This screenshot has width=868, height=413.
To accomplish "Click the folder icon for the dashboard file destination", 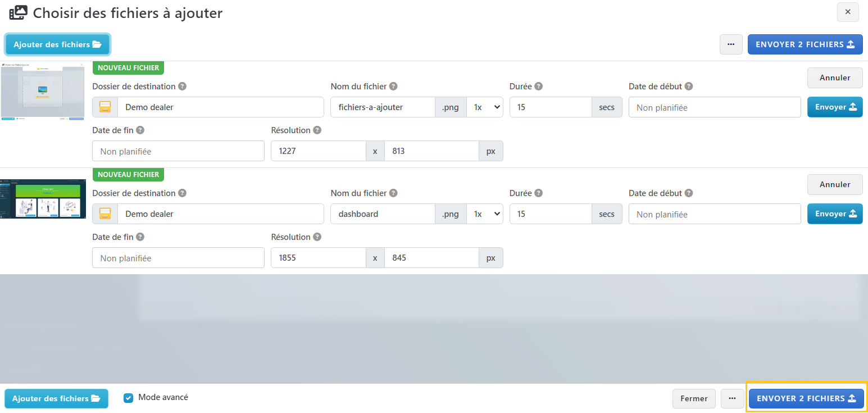I will pyautogui.click(x=105, y=214).
